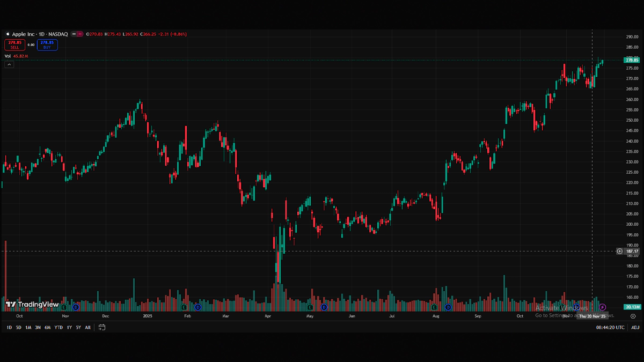The width and height of the screenshot is (644, 362).
Task: Click the blue BUY 278.85 button
Action: tap(47, 45)
